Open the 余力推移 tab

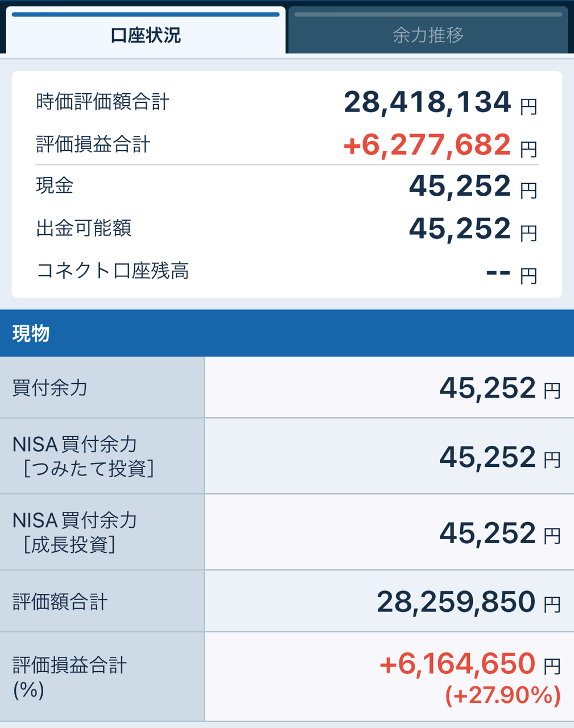click(x=428, y=35)
